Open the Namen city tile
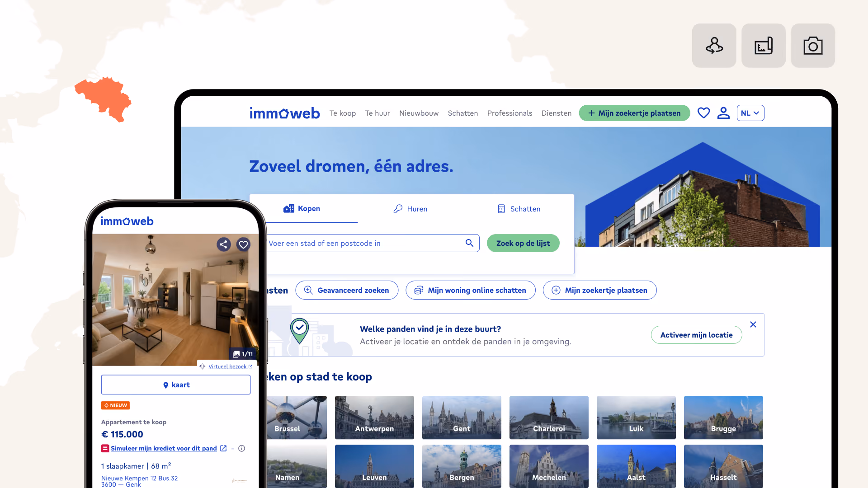868x488 pixels. pyautogui.click(x=296, y=466)
